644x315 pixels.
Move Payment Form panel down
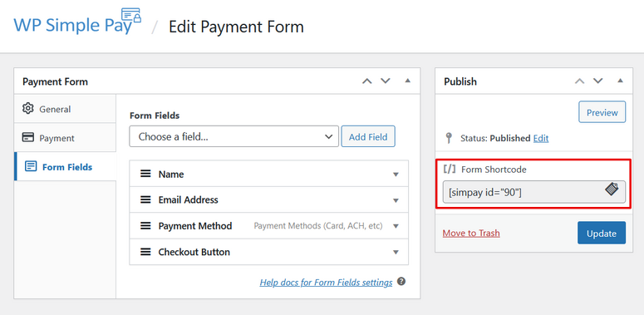point(386,81)
